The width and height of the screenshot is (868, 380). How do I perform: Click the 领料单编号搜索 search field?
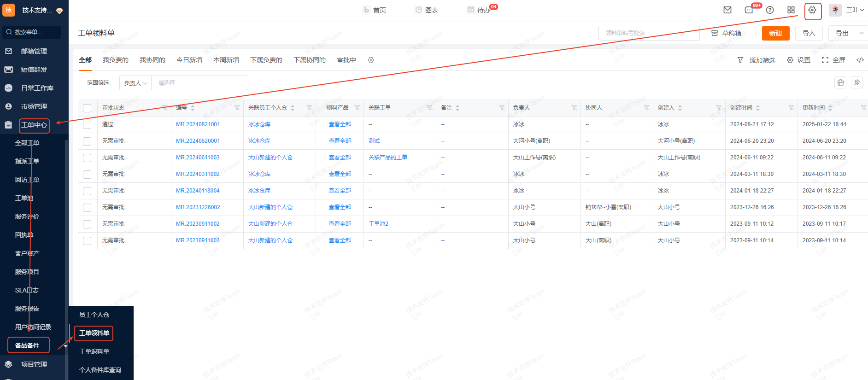[x=649, y=33]
